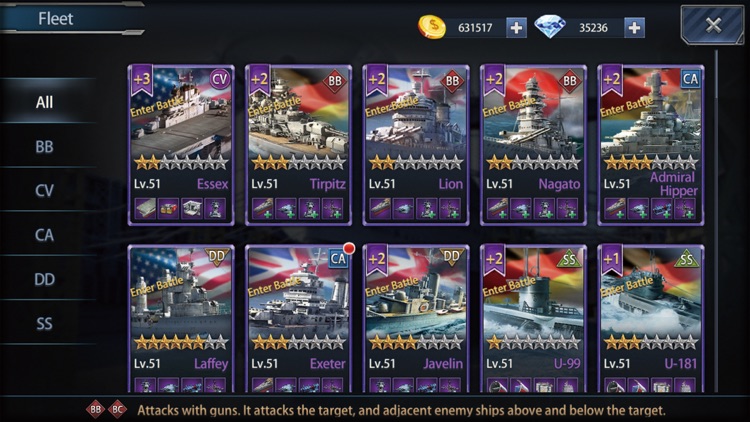Open the SS submarine category tab

[44, 323]
